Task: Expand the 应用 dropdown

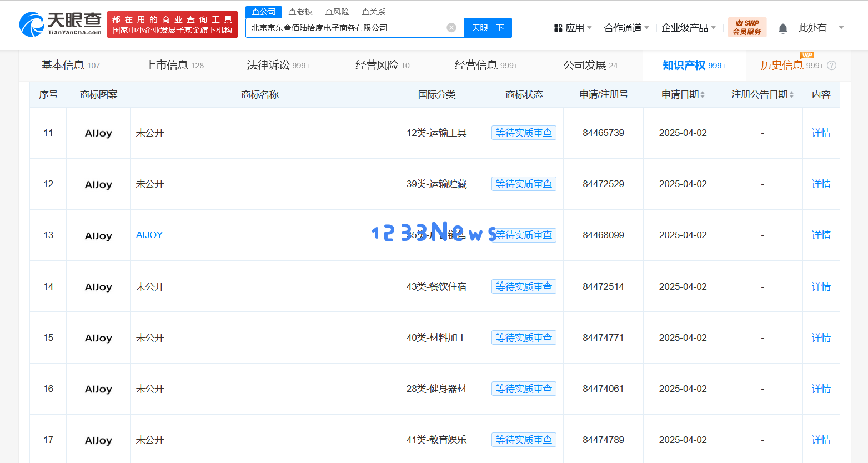Action: pyautogui.click(x=579, y=28)
